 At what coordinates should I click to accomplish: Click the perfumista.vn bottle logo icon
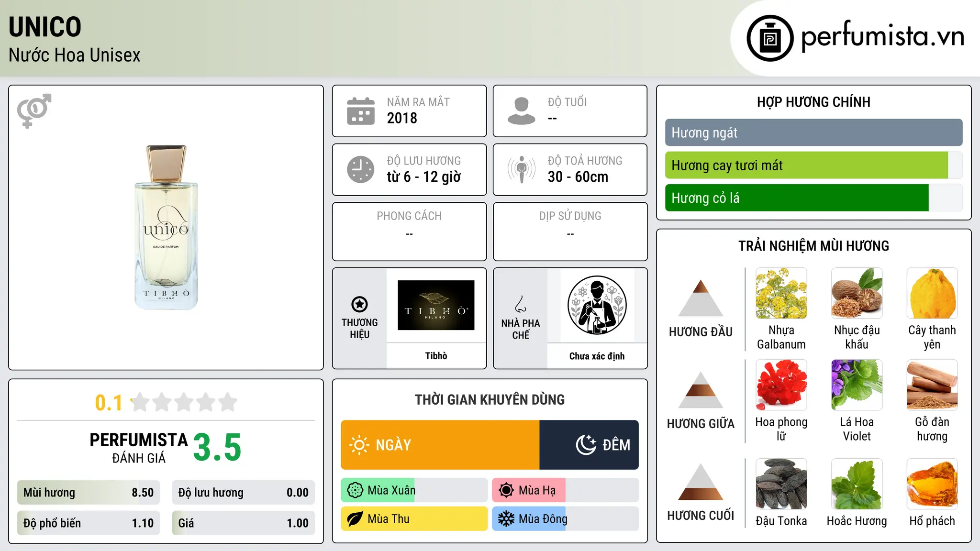(770, 38)
